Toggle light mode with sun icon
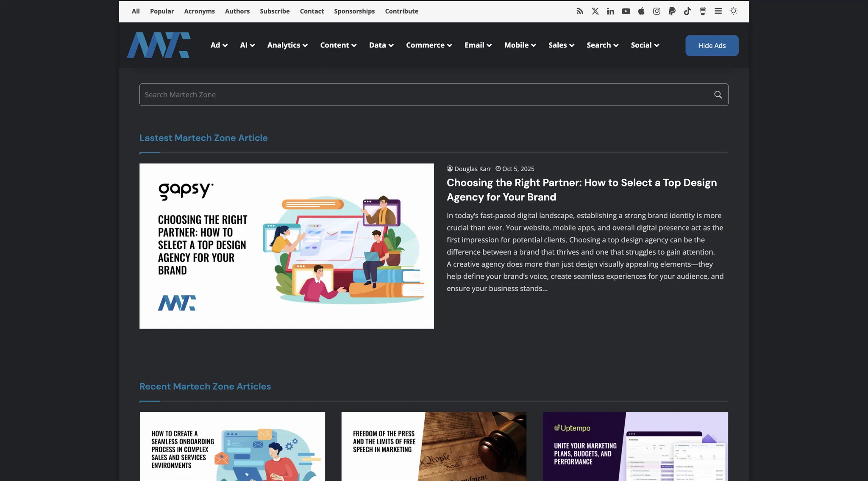The height and width of the screenshot is (481, 868). click(x=734, y=11)
